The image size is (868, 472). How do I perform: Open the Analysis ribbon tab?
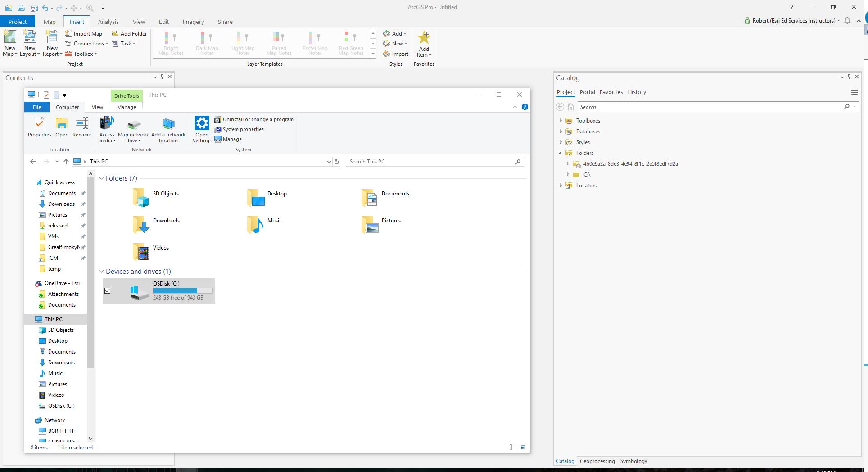108,22
